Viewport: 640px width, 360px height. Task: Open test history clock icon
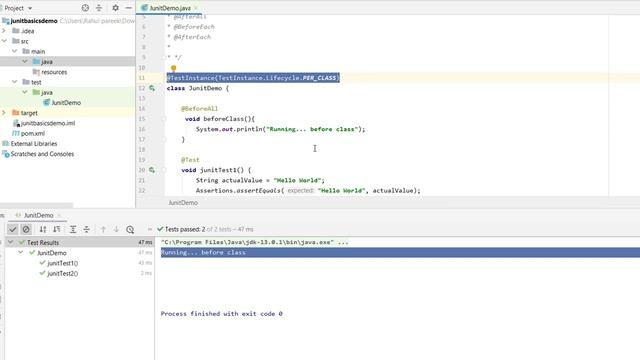click(130, 229)
